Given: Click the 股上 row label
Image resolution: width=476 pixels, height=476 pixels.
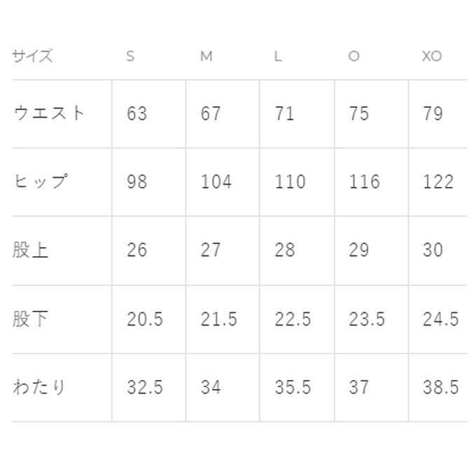Looking at the screenshot, I should coord(31,250).
